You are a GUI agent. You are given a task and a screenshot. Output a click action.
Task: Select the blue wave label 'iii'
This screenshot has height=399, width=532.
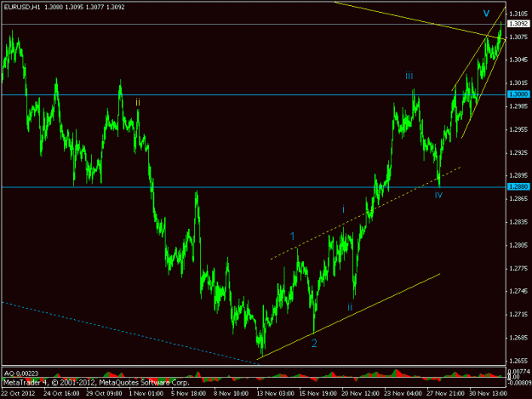[409, 76]
